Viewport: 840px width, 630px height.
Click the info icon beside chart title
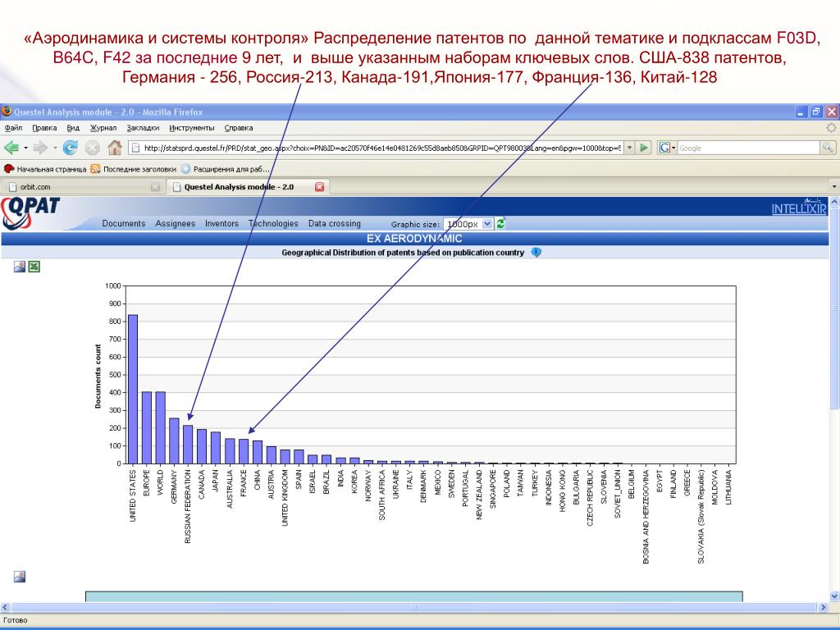click(x=536, y=253)
